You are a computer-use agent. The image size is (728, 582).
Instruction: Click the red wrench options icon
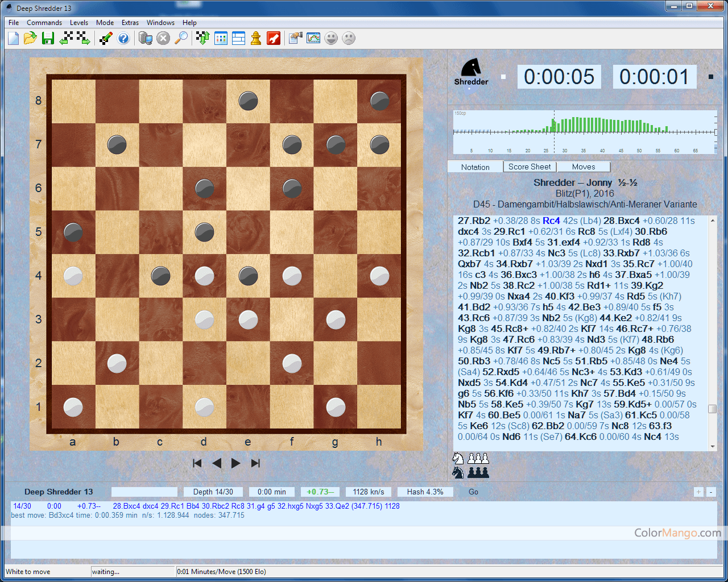[274, 38]
